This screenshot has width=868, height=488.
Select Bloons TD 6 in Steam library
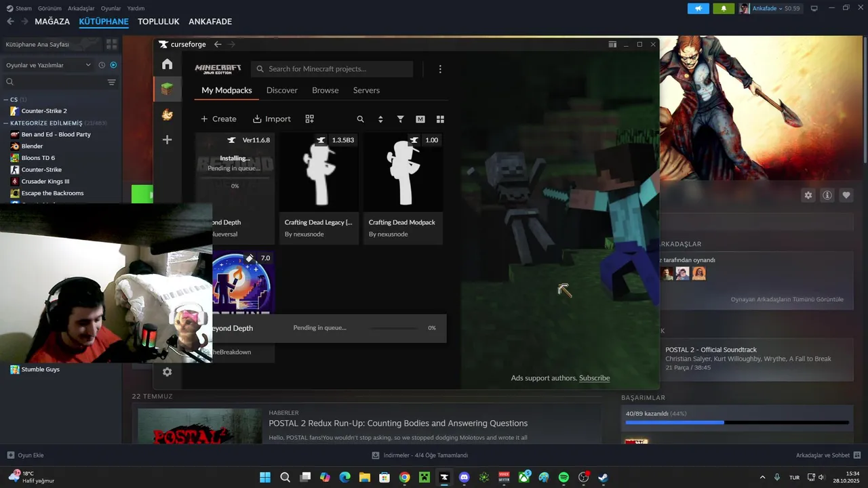click(38, 158)
